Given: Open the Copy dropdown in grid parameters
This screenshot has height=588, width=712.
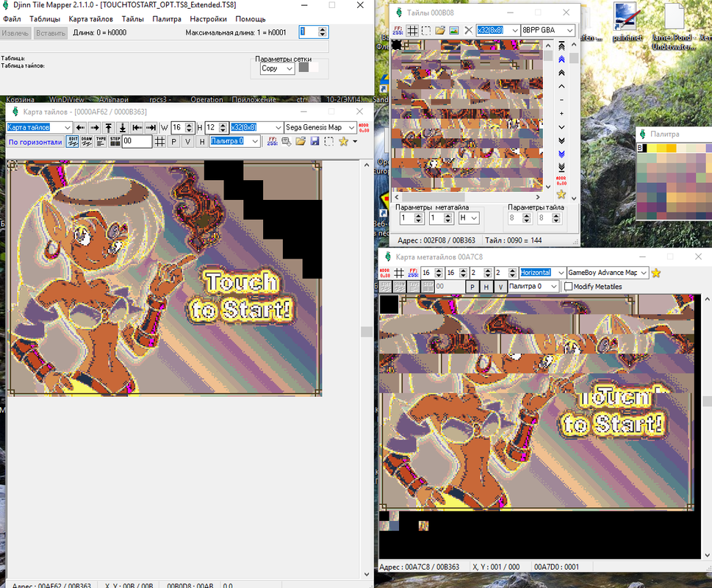Looking at the screenshot, I should click(278, 68).
